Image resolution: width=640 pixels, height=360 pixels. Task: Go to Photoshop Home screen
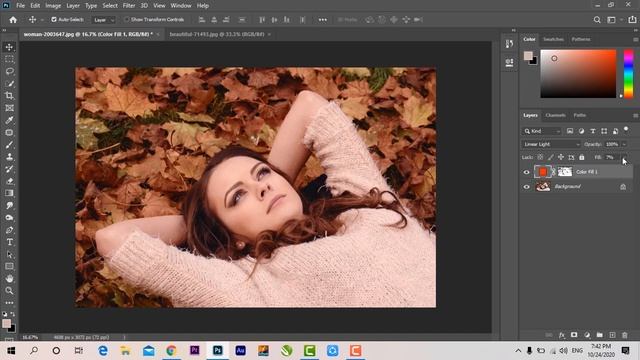(x=13, y=20)
